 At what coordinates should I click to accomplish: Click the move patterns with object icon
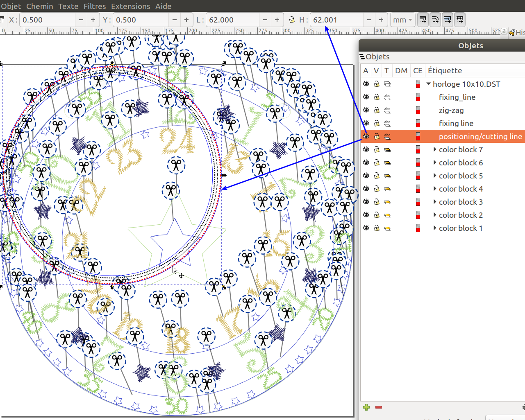tap(460, 20)
